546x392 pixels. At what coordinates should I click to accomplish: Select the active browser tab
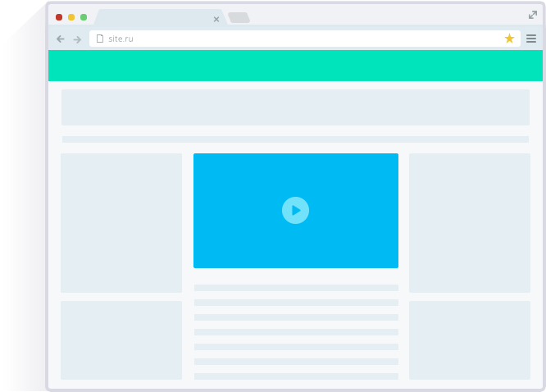[x=156, y=18]
